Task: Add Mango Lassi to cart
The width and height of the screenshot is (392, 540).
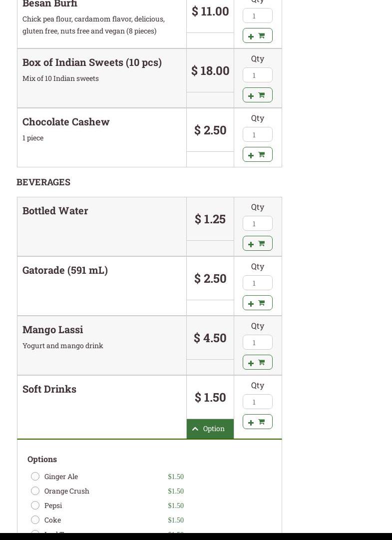Action: [257, 363]
